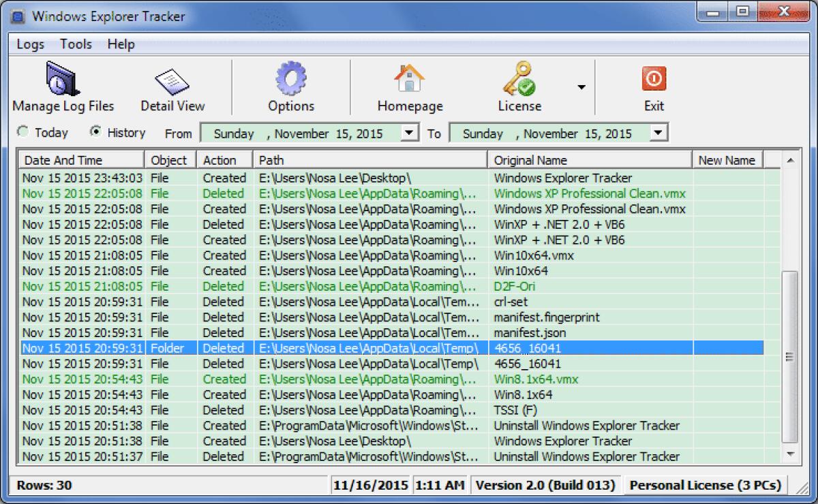
Task: Open the Help menu
Action: (x=121, y=44)
